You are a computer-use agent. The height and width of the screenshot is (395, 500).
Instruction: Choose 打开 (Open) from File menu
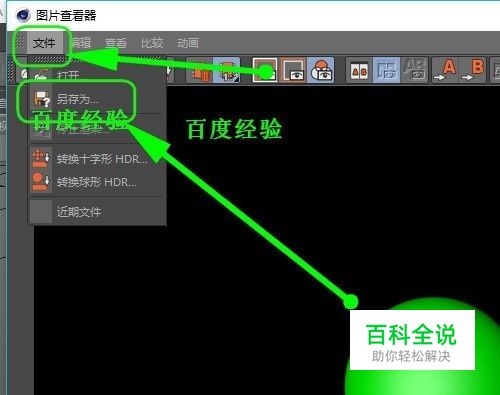[x=97, y=75]
